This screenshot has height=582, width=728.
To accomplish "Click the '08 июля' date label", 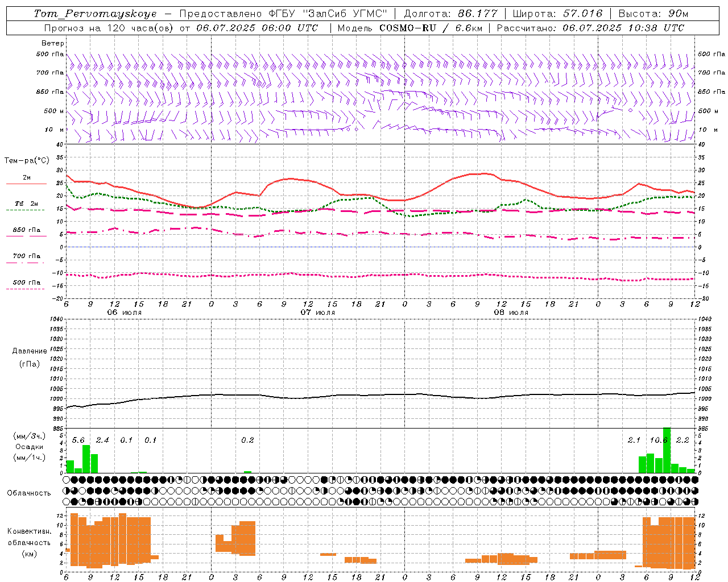I will coord(511,313).
